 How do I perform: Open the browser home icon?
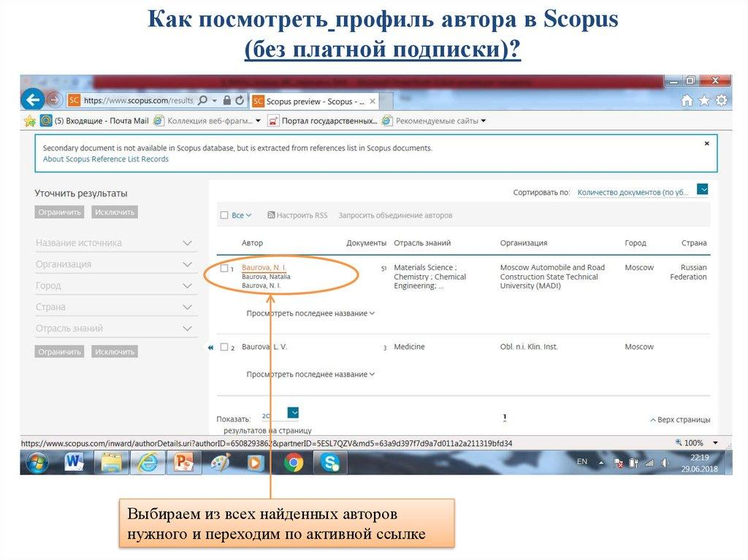pos(687,101)
